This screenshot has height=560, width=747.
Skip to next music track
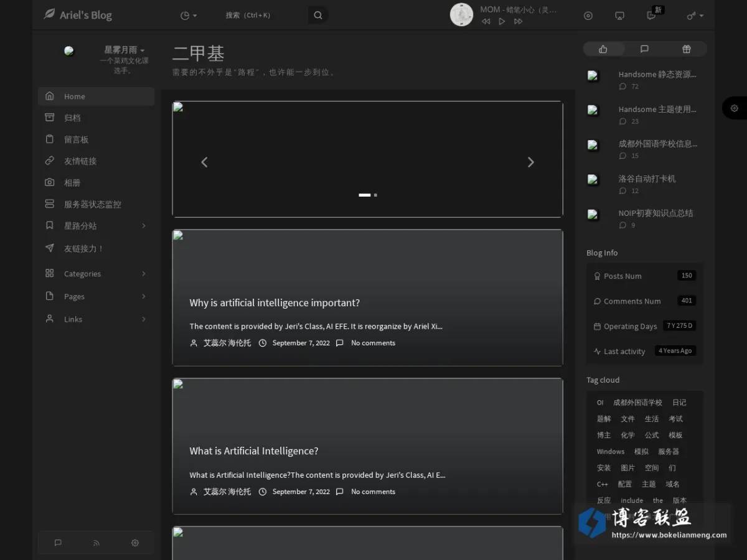coord(518,21)
